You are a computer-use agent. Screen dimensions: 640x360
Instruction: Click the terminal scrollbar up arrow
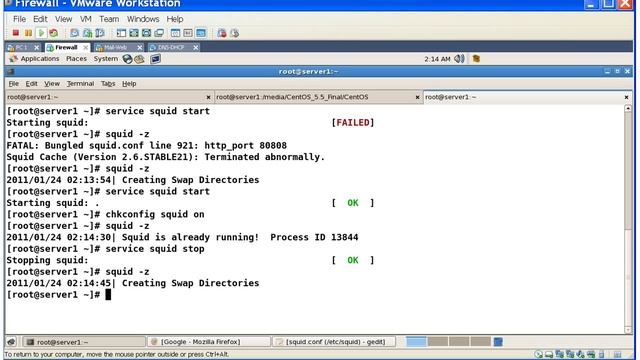point(628,109)
